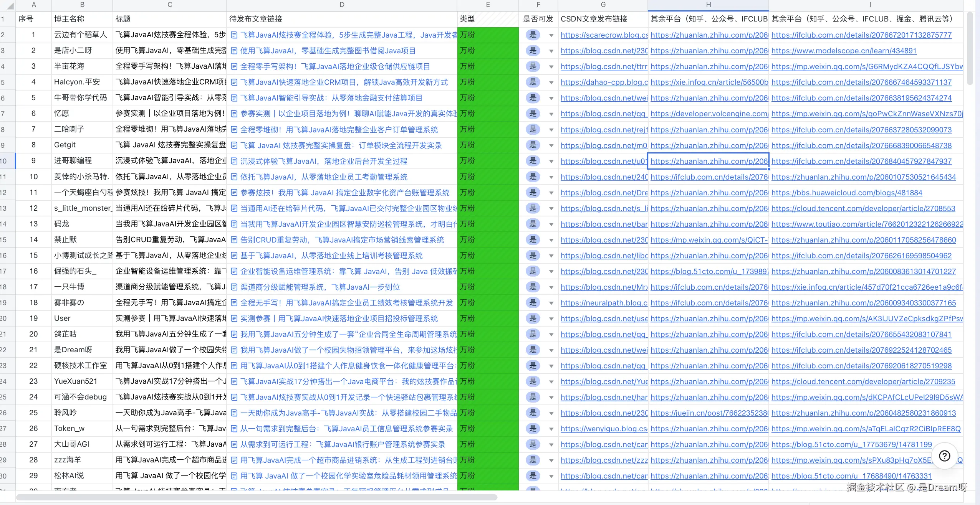Click the 博主名称 header cell
This screenshot has height=505, width=980.
click(82, 19)
